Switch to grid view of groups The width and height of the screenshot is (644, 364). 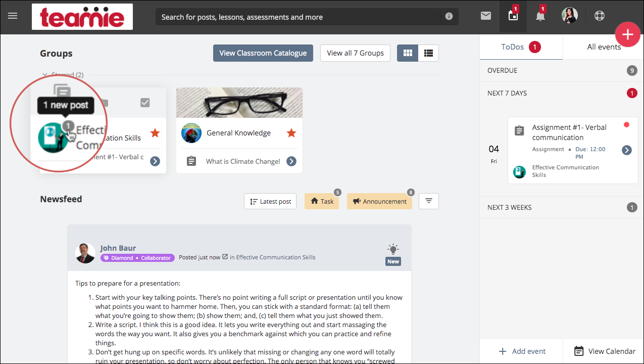coord(408,53)
